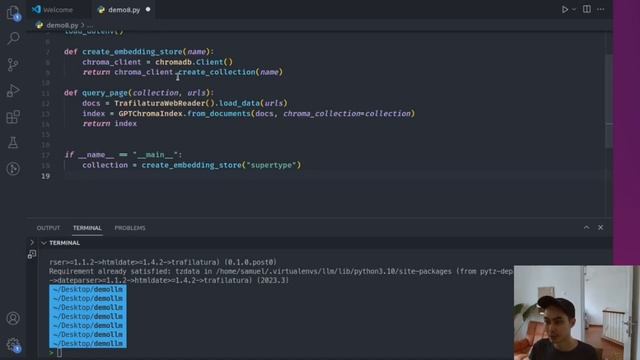This screenshot has width=640, height=360.
Task: Open Source Control view icon
Action: click(13, 64)
